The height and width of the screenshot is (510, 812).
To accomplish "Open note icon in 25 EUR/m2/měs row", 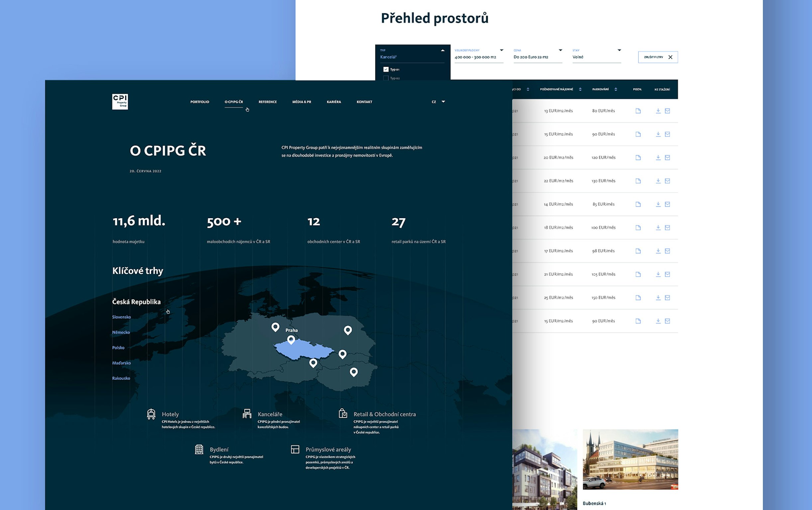I will [x=638, y=297].
